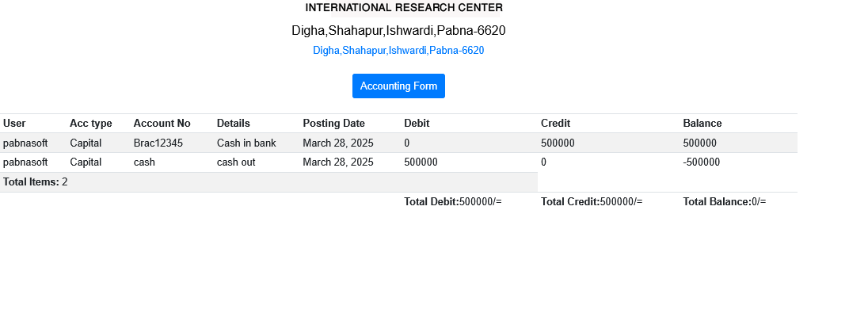Click the Total Balance summary cell
The height and width of the screenshot is (317, 868).
(x=725, y=202)
